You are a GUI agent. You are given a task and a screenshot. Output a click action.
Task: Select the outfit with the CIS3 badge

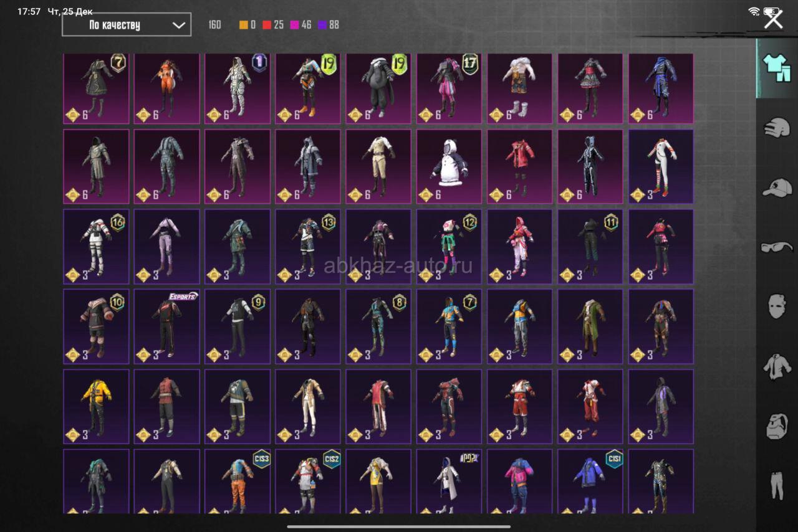point(238,481)
